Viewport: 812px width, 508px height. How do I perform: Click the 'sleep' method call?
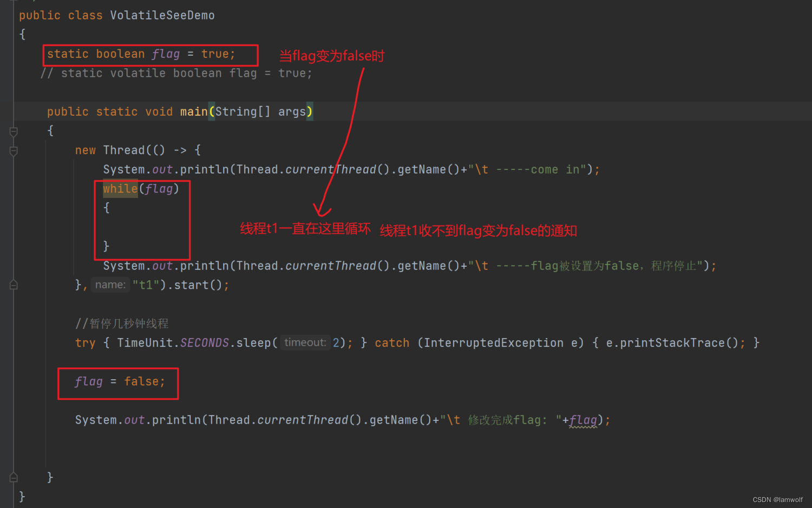(253, 343)
